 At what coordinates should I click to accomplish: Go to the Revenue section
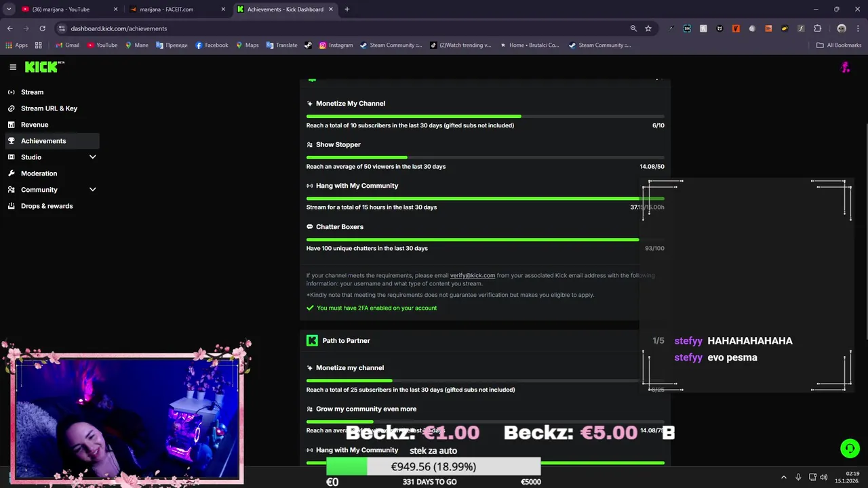pyautogui.click(x=35, y=125)
